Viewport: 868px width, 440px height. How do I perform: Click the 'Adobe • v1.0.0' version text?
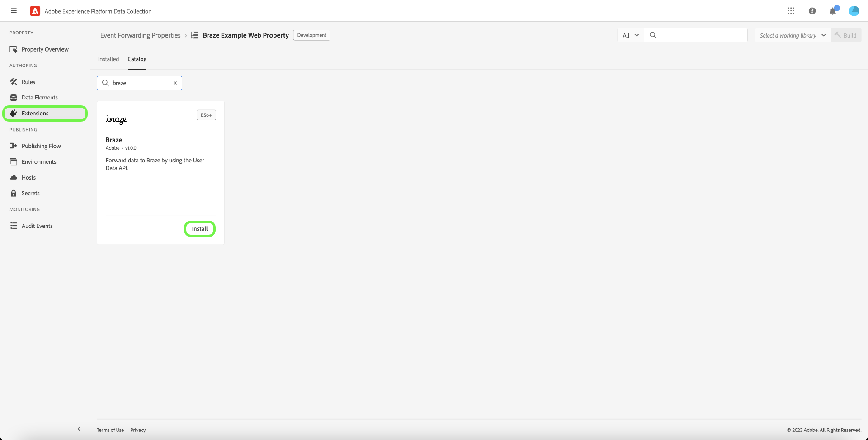121,148
